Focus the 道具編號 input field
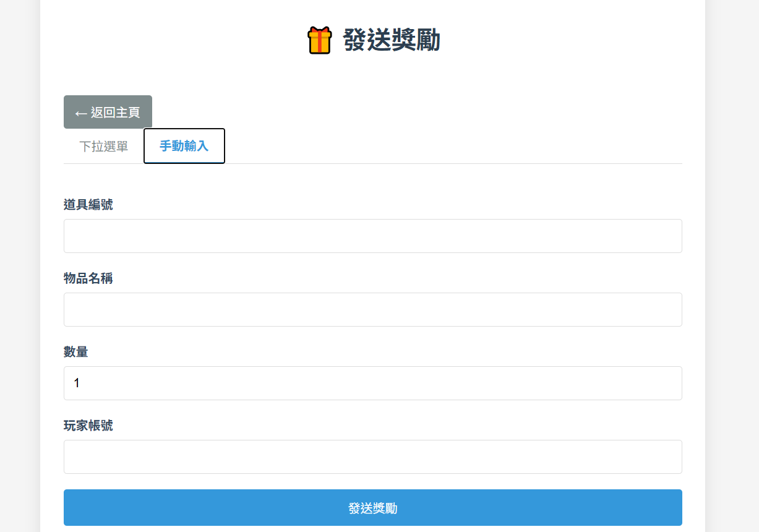 click(x=372, y=236)
